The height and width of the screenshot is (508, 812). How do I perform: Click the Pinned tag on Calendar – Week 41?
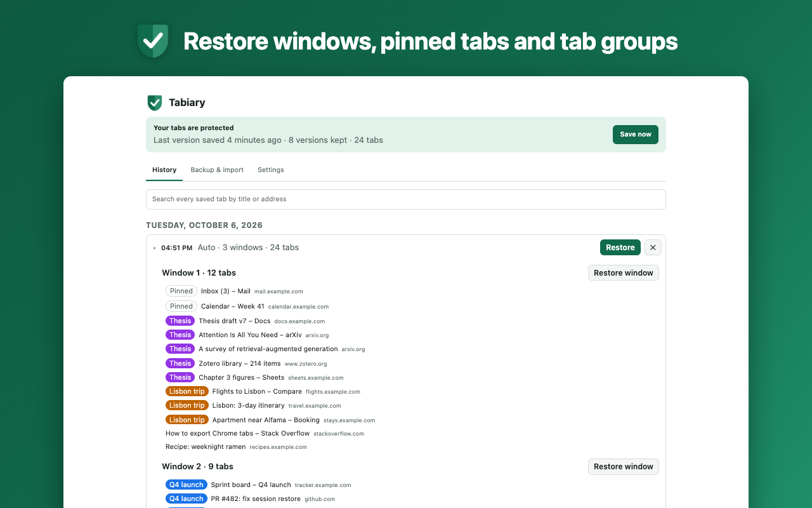(x=181, y=306)
